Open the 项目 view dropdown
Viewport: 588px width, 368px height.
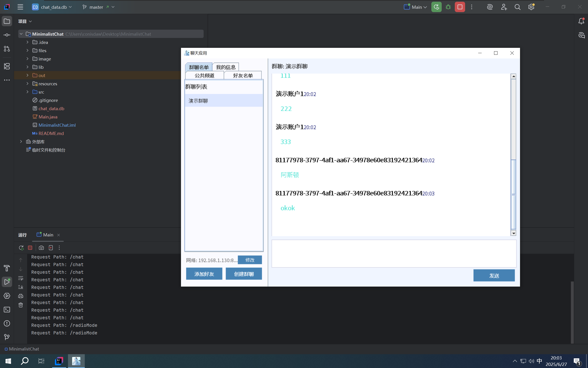(25, 21)
